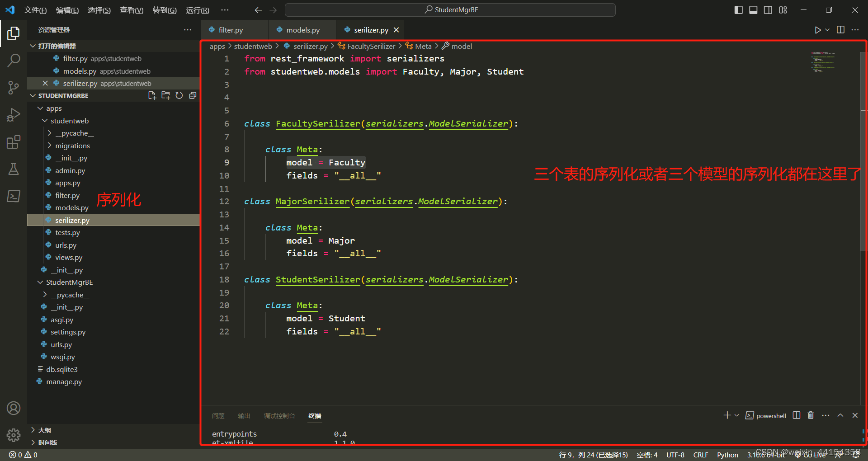
Task: Split the editor to the right
Action: coord(840,30)
